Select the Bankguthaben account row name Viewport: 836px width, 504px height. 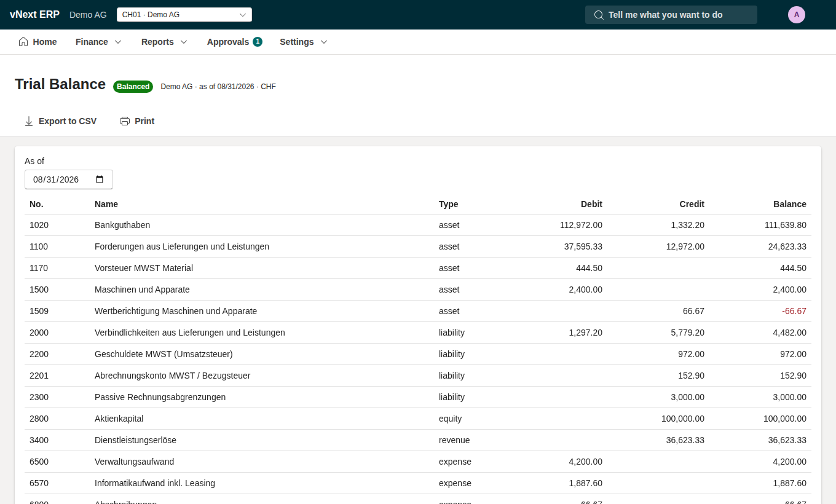pos(122,225)
